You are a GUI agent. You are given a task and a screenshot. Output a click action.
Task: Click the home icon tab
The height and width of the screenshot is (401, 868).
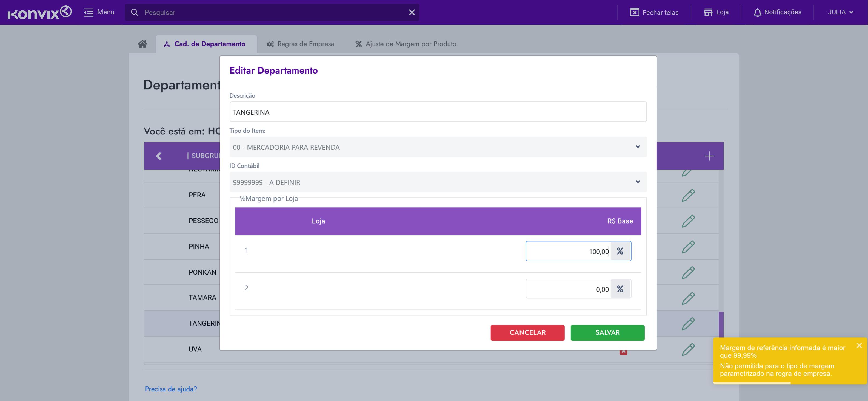point(142,44)
